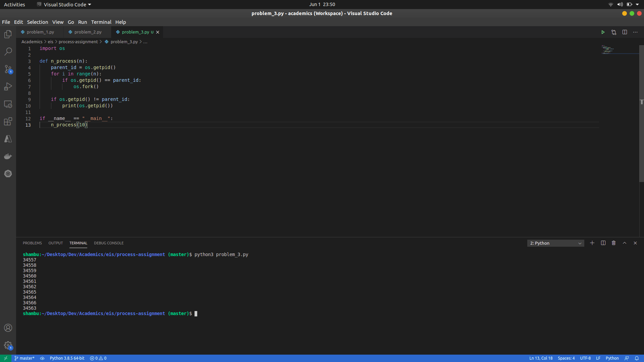Kill terminal with the trash icon
The width and height of the screenshot is (644, 362).
(x=613, y=243)
